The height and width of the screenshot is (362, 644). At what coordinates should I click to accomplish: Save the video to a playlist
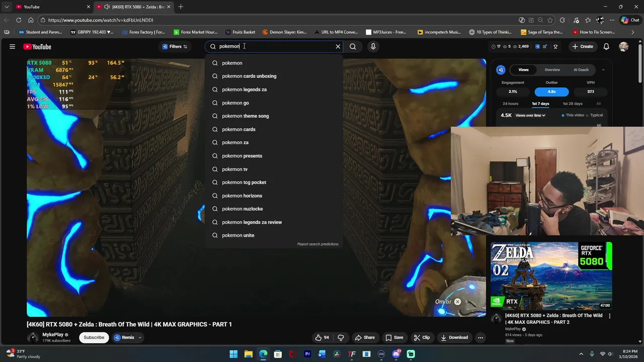(x=394, y=337)
